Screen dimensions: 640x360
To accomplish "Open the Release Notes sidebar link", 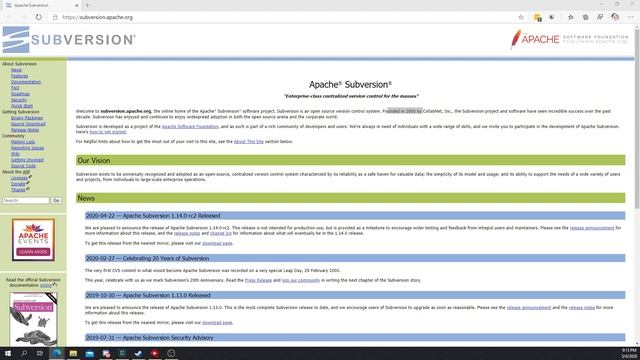I will pos(25,130).
